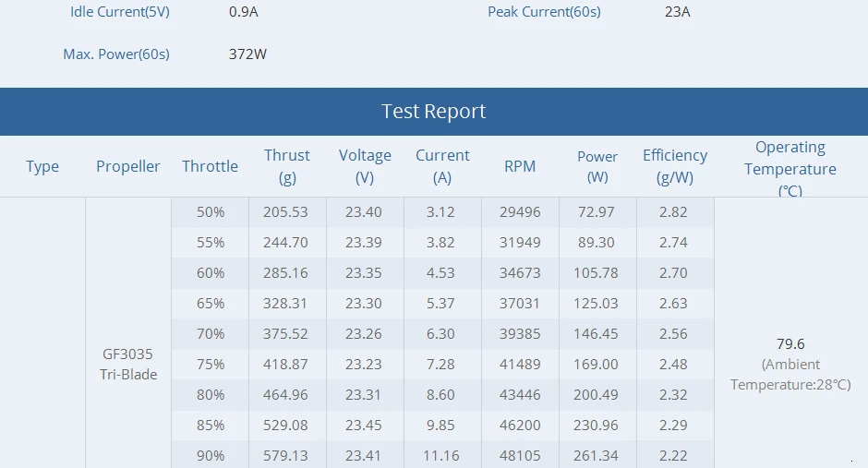This screenshot has width=868, height=468.
Task: Click the 50% throttle row cell
Action: [211, 212]
